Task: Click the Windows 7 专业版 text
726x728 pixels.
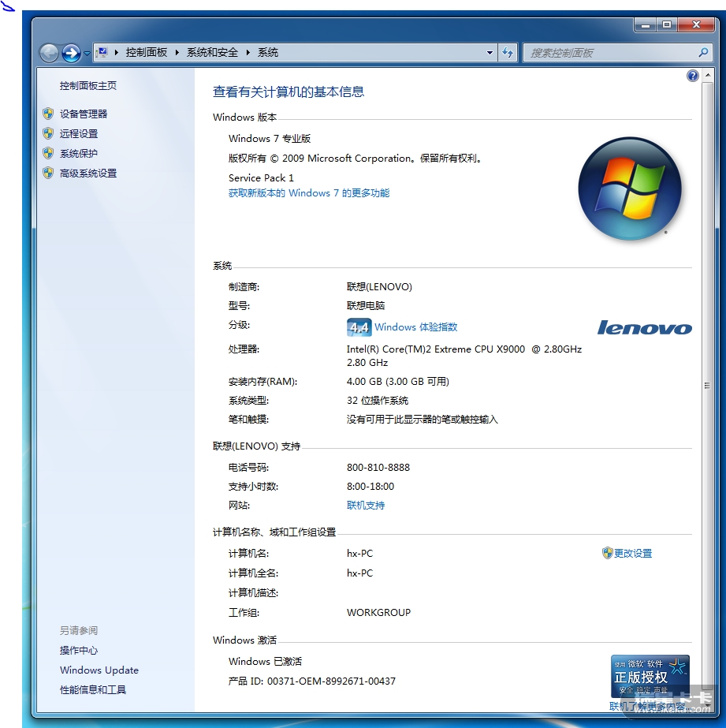Action: (270, 138)
